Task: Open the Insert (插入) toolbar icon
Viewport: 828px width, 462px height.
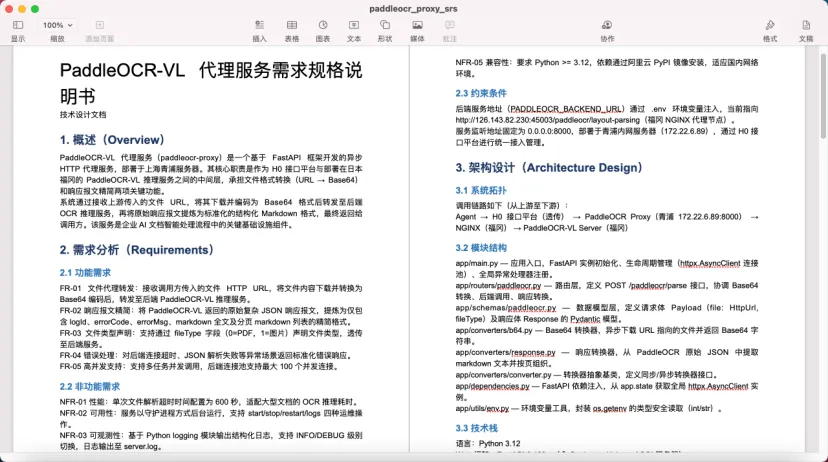Action: 259,25
